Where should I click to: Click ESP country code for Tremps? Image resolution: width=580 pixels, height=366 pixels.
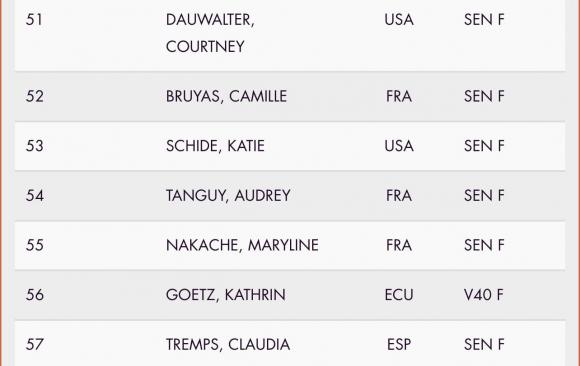[x=399, y=344]
